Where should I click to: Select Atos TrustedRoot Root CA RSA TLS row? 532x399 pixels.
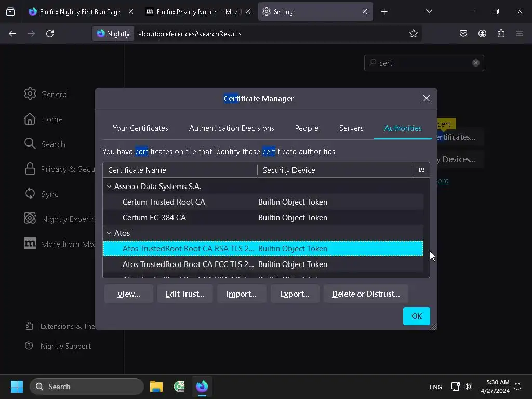[263, 249]
